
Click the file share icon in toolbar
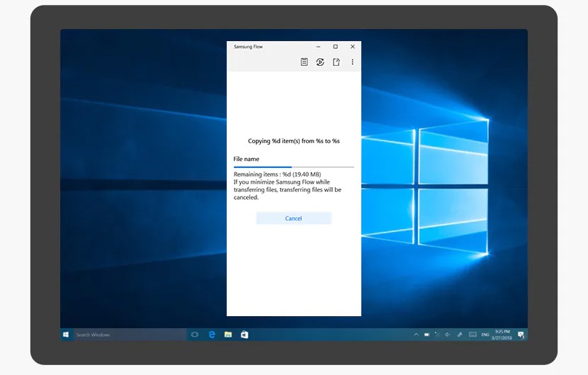coord(337,62)
